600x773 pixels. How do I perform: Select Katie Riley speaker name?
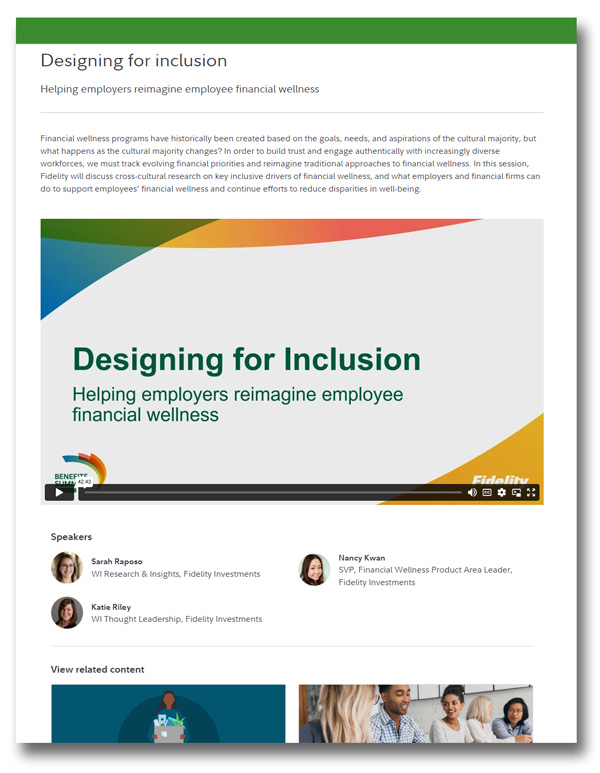tap(111, 607)
